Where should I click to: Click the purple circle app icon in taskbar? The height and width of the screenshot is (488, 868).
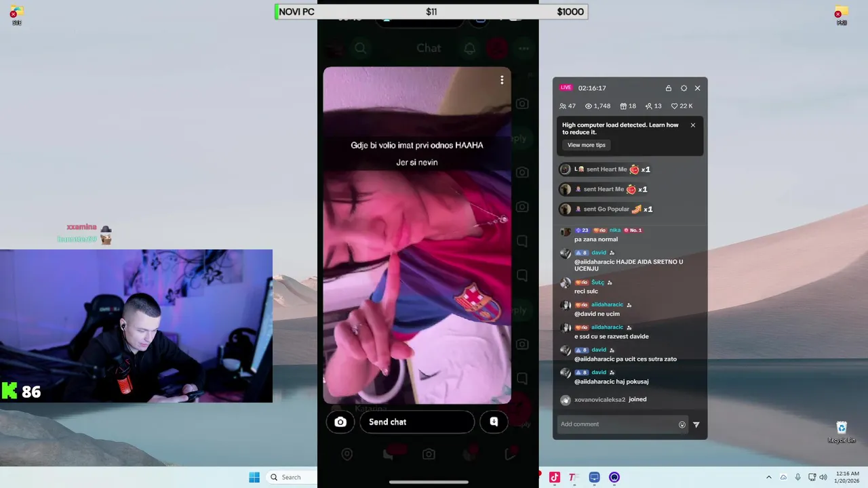(614, 477)
